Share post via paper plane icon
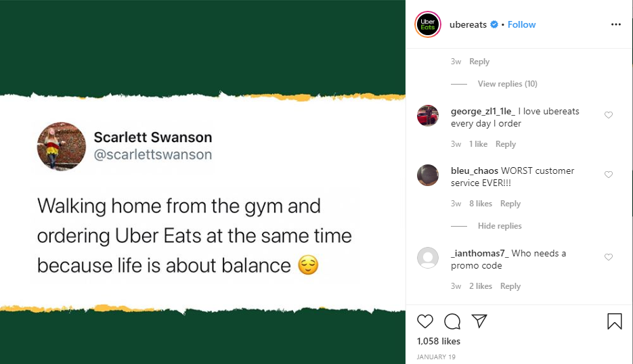Image resolution: width=633 pixels, height=364 pixels. pos(479,321)
